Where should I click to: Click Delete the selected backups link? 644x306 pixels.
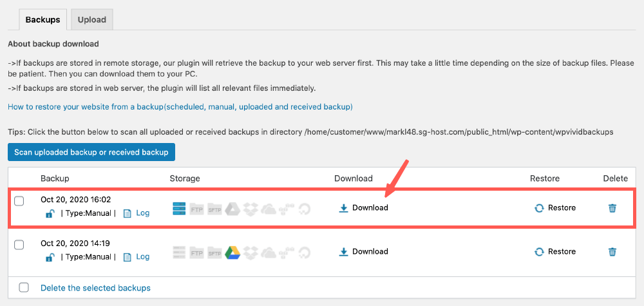[x=95, y=287]
